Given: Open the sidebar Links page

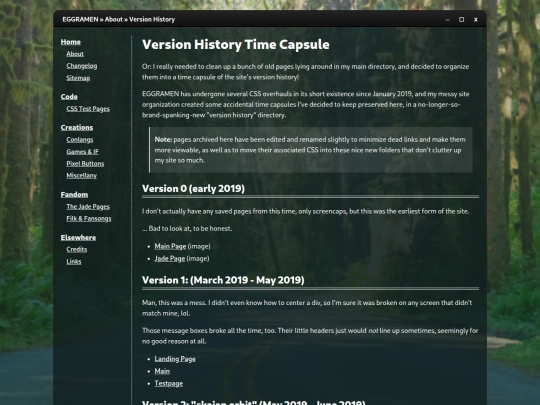Looking at the screenshot, I should [74, 261].
